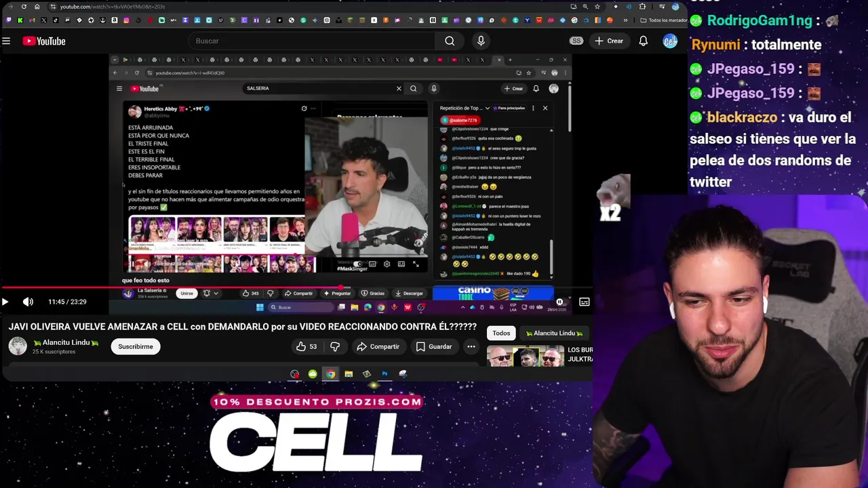Open Chrome extensions puzzle icon
This screenshot has height=488, width=868.
642,7
